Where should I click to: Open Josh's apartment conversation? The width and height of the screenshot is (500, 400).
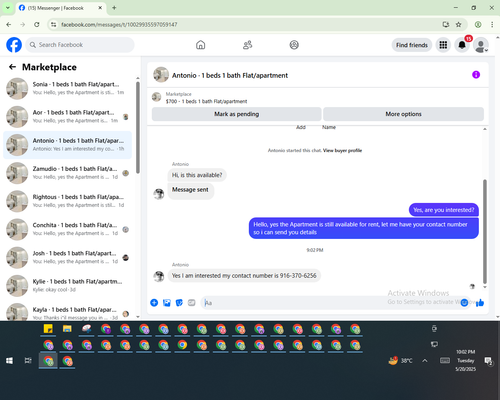click(67, 257)
